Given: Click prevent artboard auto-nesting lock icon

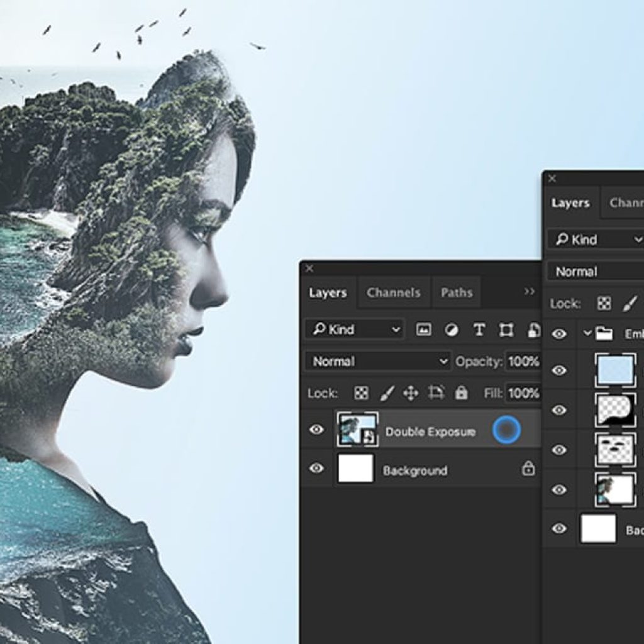Looking at the screenshot, I should (x=436, y=392).
